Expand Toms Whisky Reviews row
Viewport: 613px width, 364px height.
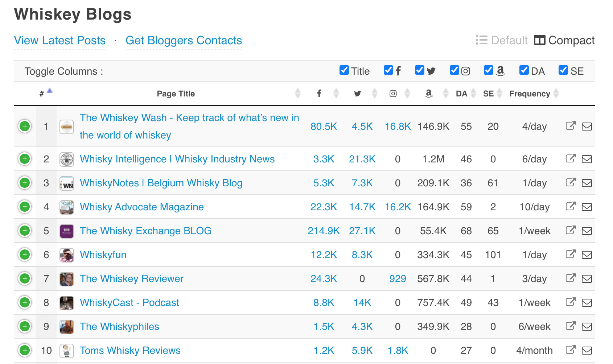tap(25, 350)
